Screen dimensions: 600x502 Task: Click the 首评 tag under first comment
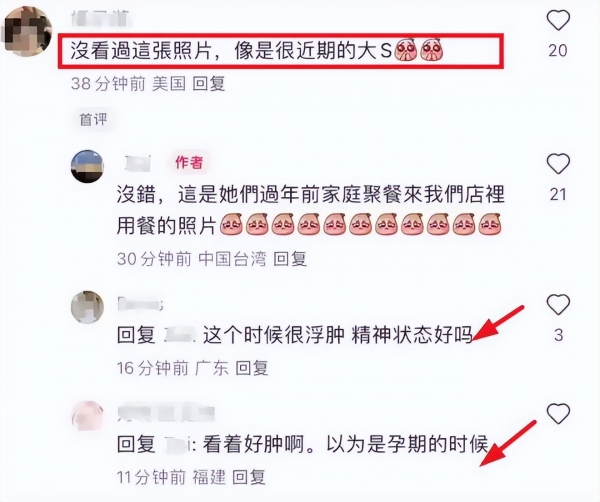pyautogui.click(x=93, y=120)
